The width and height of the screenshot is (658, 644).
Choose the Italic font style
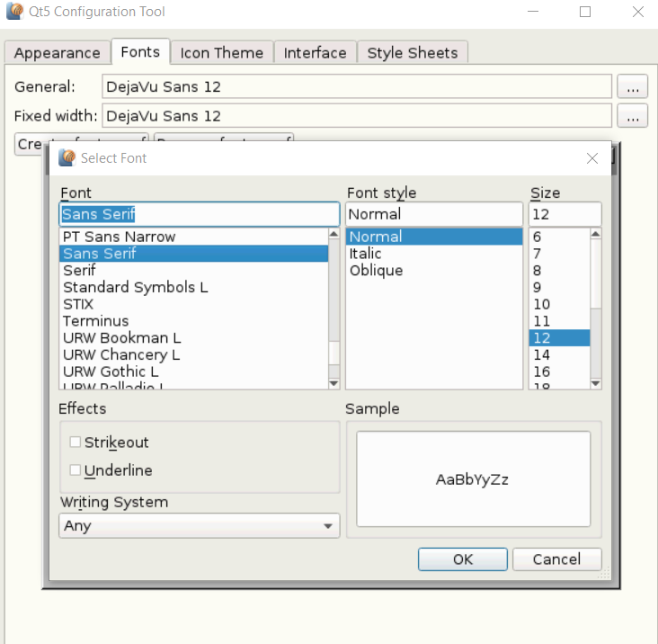[x=366, y=254]
